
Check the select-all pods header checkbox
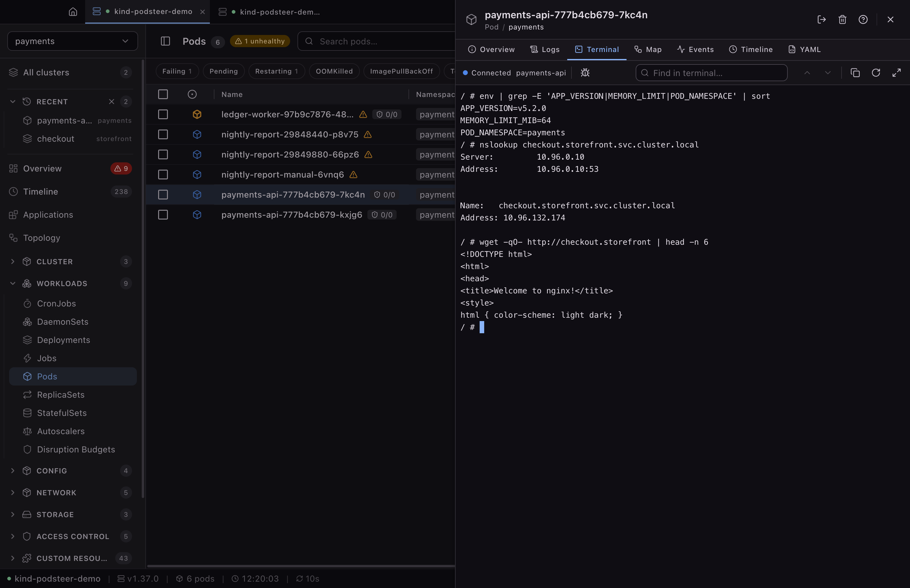(x=163, y=94)
